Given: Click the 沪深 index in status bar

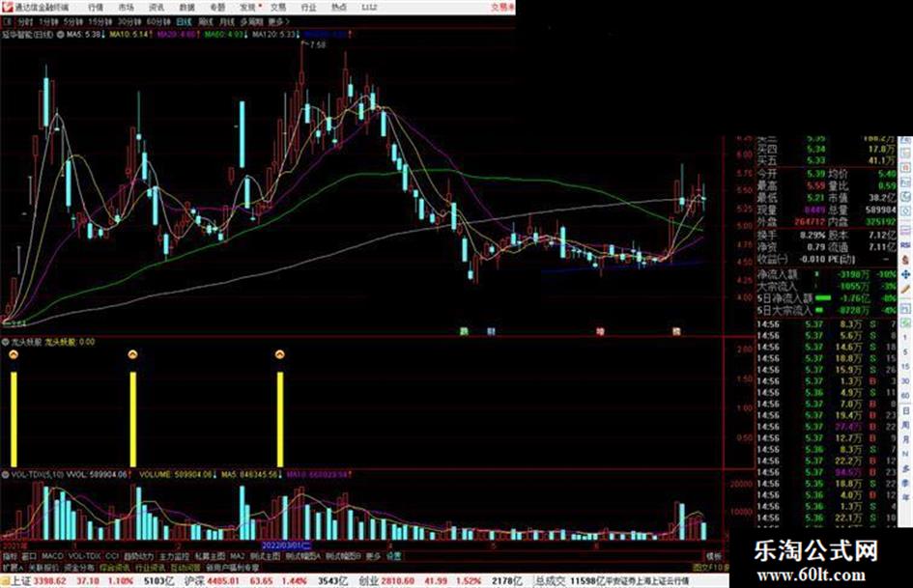Looking at the screenshot, I should click(x=194, y=581).
